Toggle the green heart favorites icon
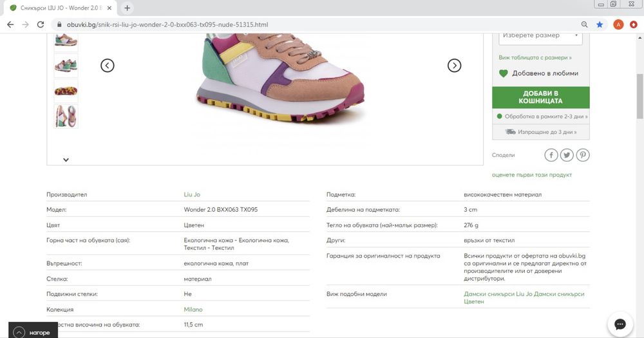This screenshot has height=338, width=644. 503,73
